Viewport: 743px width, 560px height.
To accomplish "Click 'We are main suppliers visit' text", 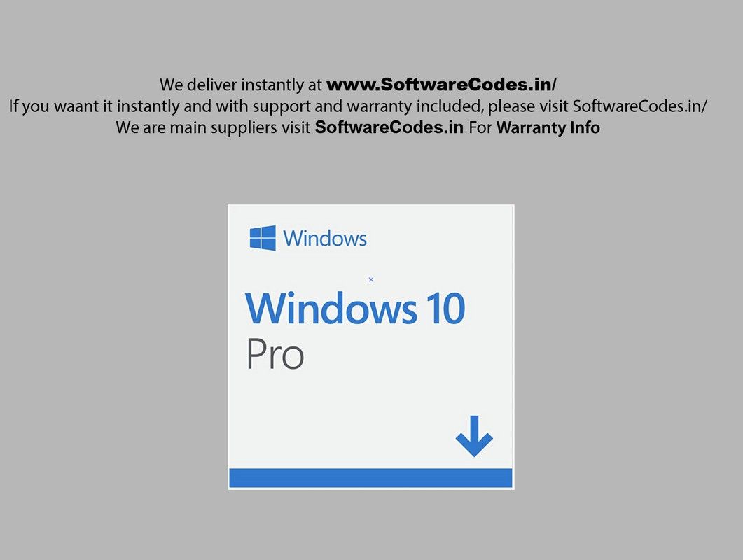I will coord(213,127).
